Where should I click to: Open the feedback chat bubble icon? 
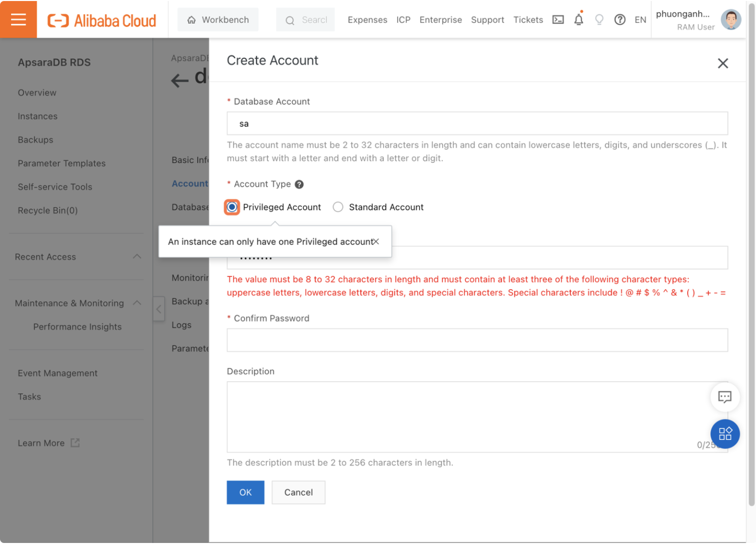tap(725, 397)
